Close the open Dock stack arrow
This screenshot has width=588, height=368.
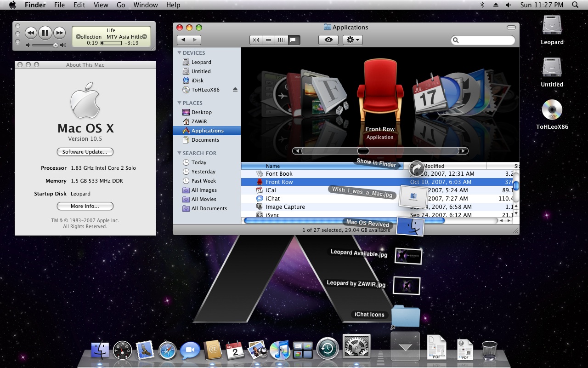[x=405, y=346]
